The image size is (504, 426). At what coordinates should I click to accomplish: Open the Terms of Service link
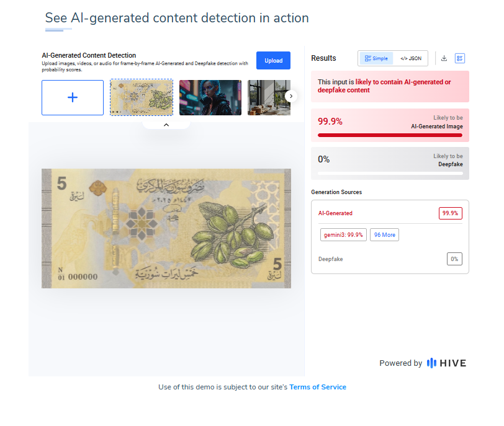[318, 387]
